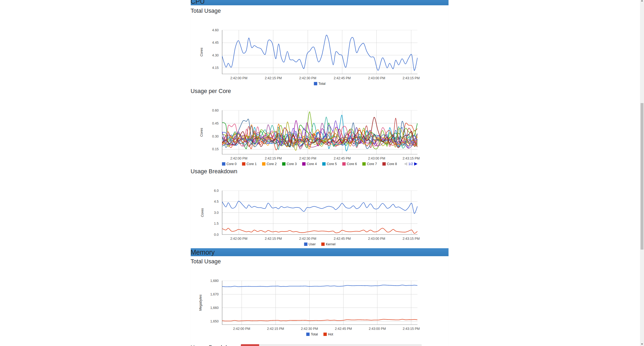Select the Kernel legend entry in Usage Breakdown
The width and height of the screenshot is (644, 346).
[x=328, y=244]
